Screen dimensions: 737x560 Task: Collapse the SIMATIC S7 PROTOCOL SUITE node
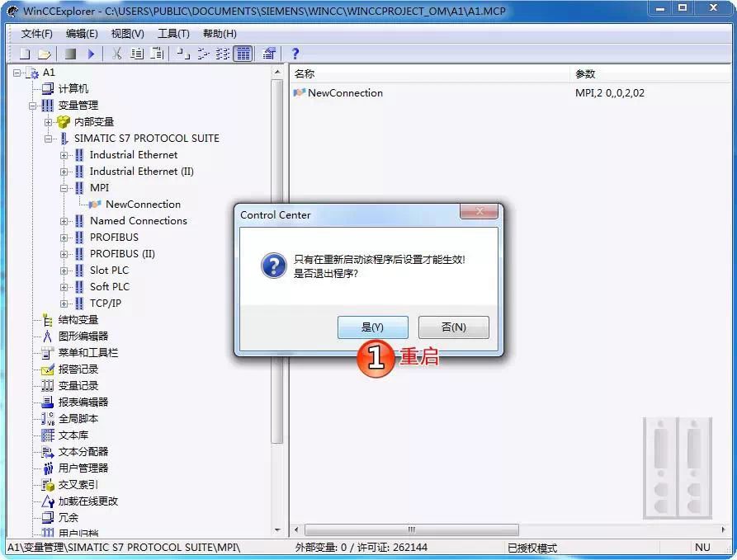(x=48, y=139)
